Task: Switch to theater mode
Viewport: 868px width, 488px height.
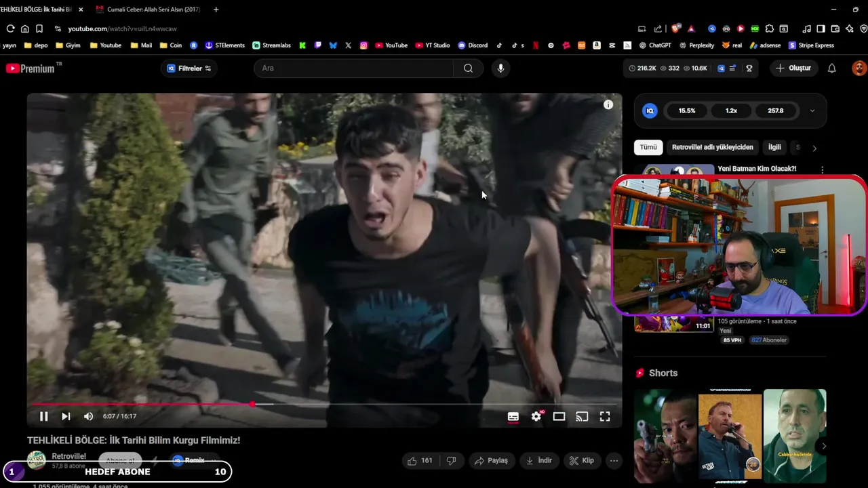Action: (x=559, y=417)
